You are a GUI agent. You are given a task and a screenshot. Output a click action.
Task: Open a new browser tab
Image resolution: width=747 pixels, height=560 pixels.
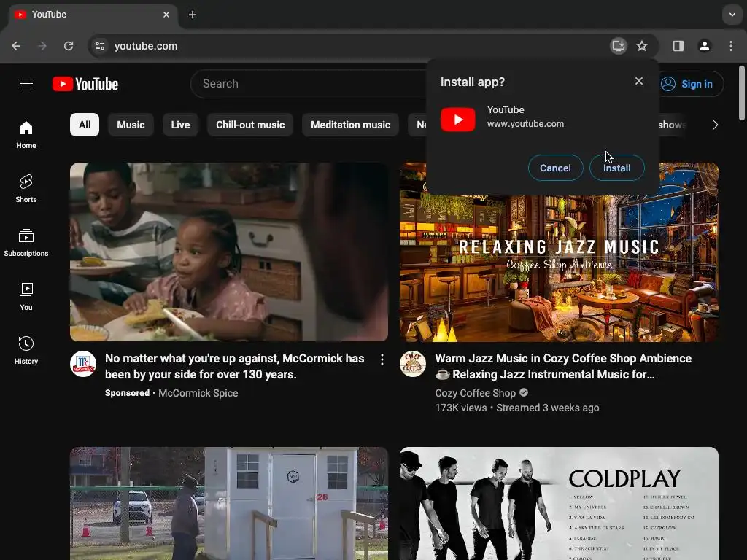tap(193, 15)
